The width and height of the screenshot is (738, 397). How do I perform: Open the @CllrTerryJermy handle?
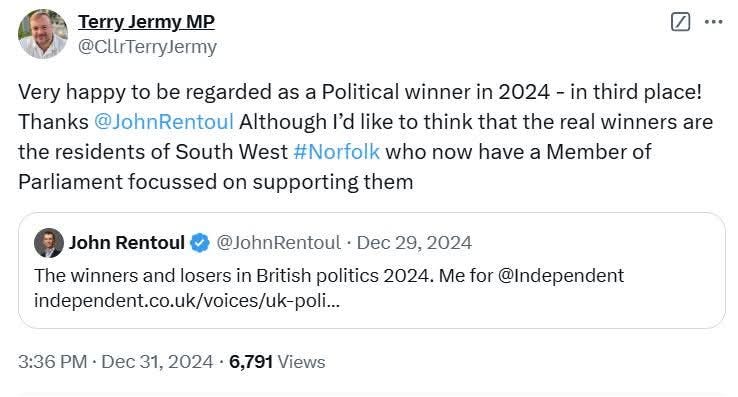point(147,47)
